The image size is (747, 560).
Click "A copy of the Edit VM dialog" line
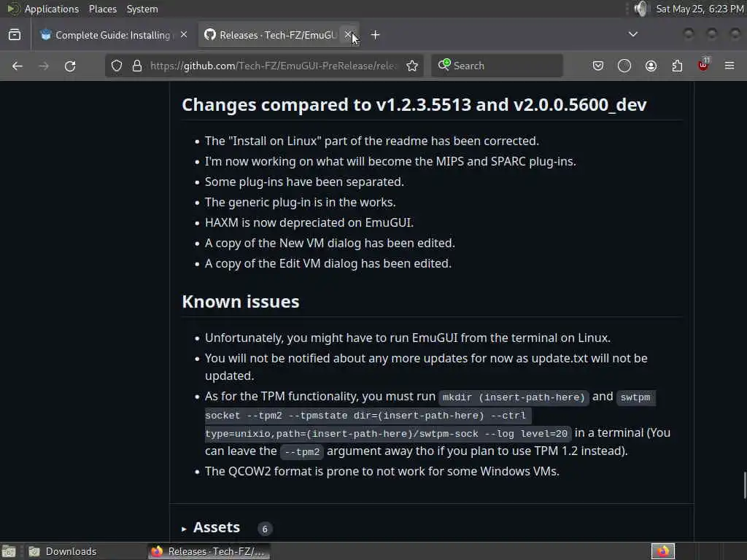(x=328, y=263)
